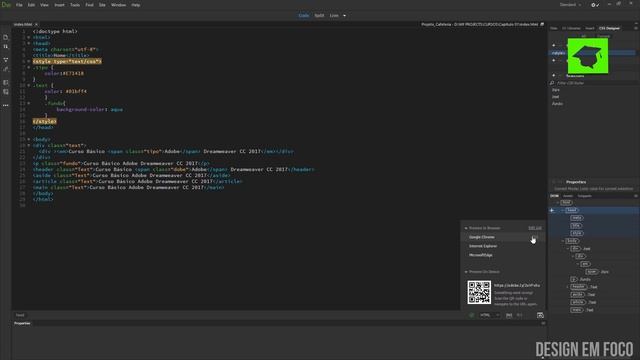Switch to the Snippets panel tab
This screenshot has width=640, height=360.
coord(584,196)
